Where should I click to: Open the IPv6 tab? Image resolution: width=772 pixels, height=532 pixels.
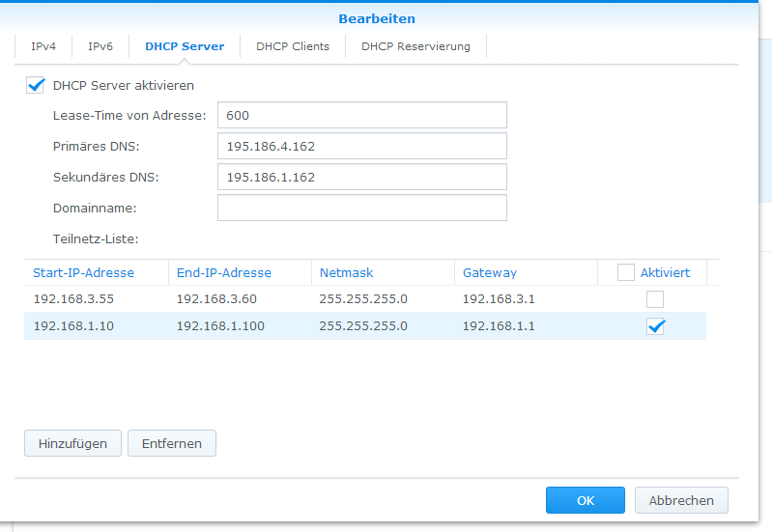(x=100, y=46)
